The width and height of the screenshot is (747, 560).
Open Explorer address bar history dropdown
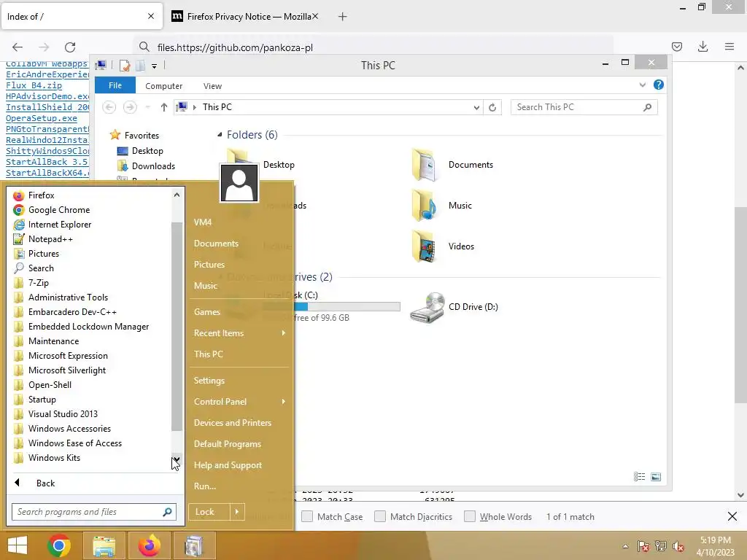tap(476, 108)
